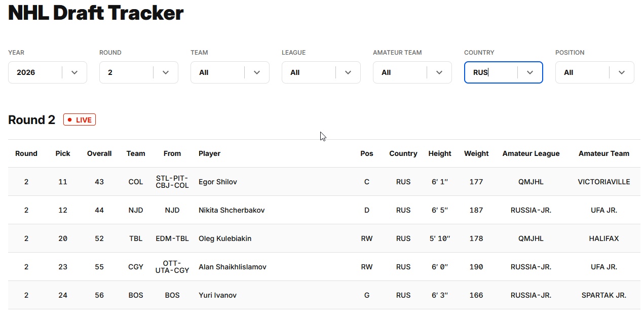Click the Pick column header
Image resolution: width=644 pixels, height=322 pixels.
click(x=63, y=153)
